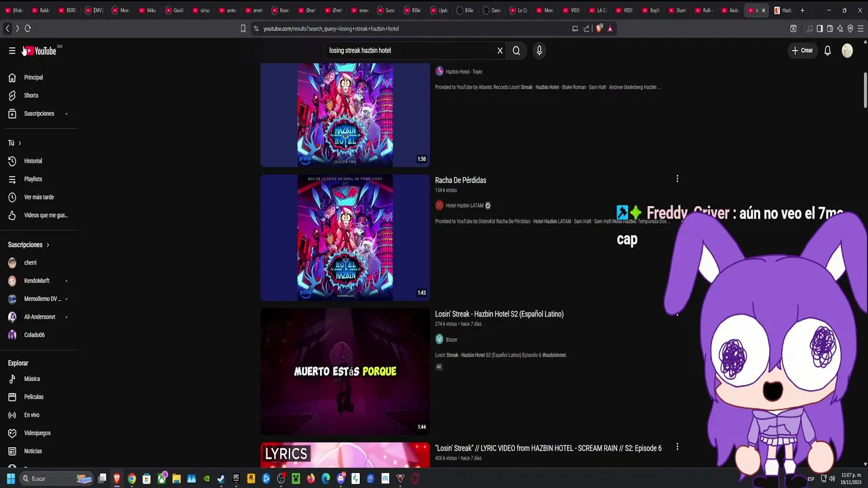This screenshot has height=488, width=868.
Task: Open Racha De Pérdidas video title
Action: pyautogui.click(x=460, y=180)
